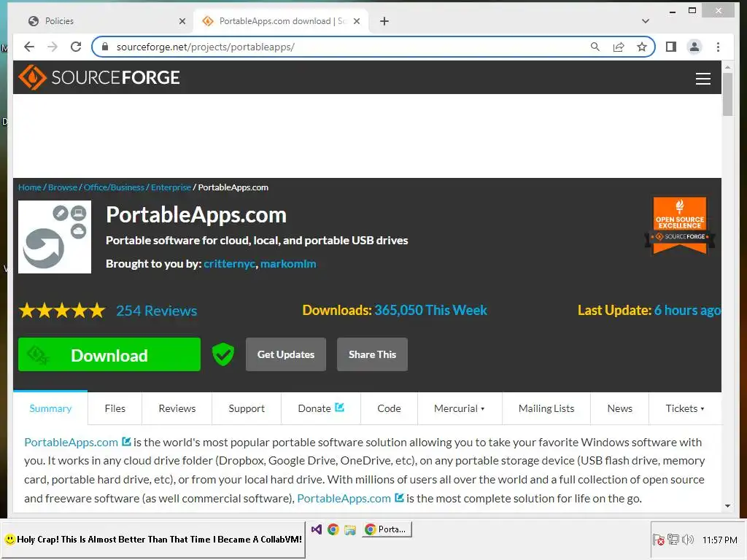747x560 pixels.
Task: Click the Office/Business breadcrumb link
Action: [x=114, y=187]
